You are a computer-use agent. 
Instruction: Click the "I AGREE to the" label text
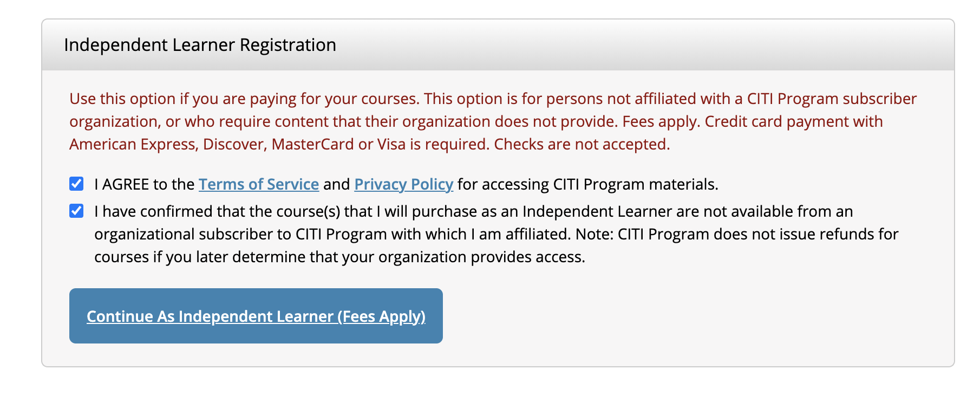(x=144, y=185)
